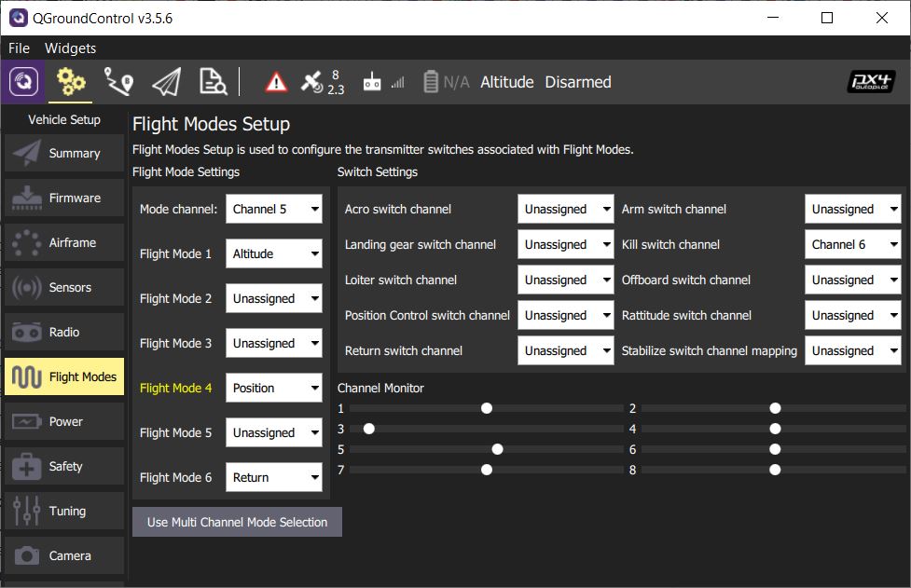
Task: Click the Tuning sliders sidebar icon
Action: 27,511
